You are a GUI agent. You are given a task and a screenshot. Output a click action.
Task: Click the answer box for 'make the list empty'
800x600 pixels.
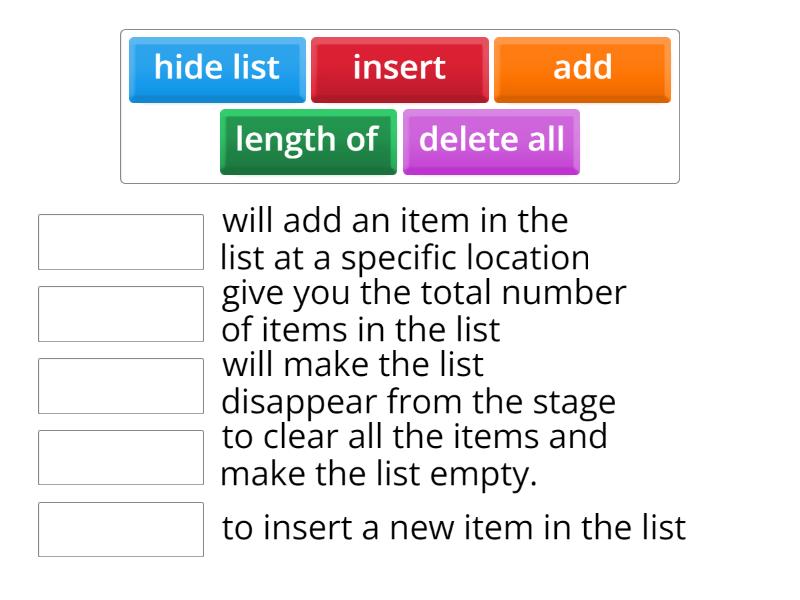[119, 456]
